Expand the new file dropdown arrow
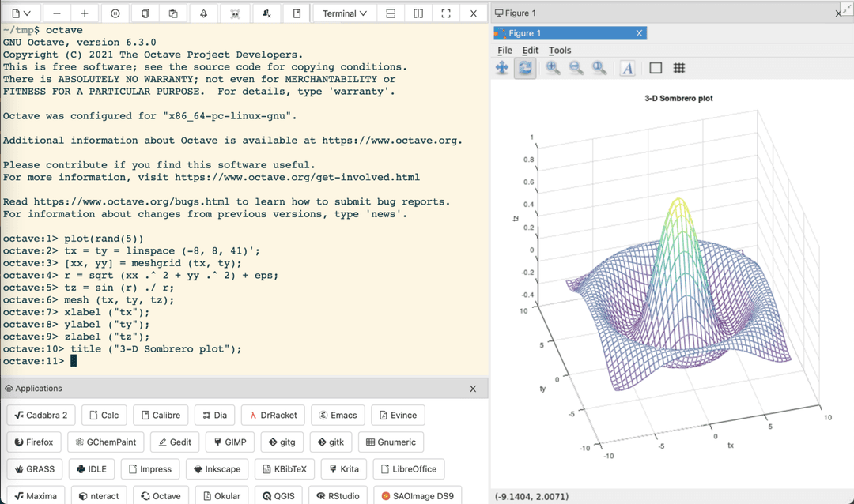The width and height of the screenshot is (854, 504). [27, 13]
